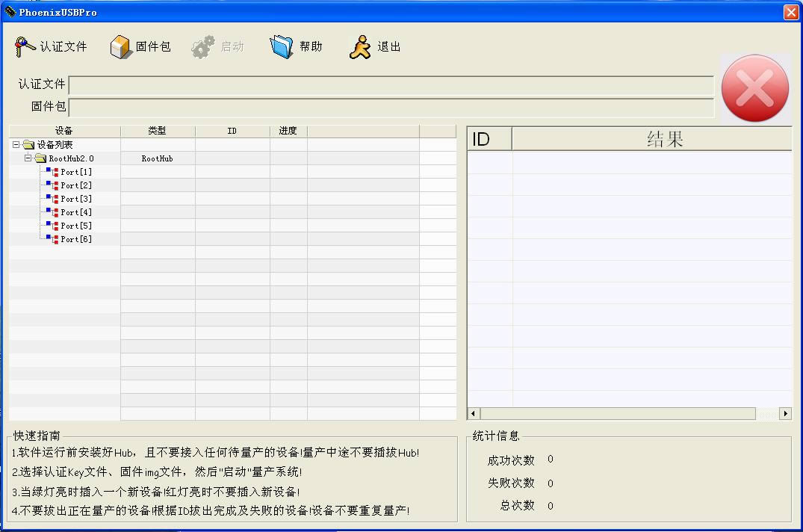Click the Port[1] connector icon
This screenshot has height=532, width=803.
[x=52, y=172]
